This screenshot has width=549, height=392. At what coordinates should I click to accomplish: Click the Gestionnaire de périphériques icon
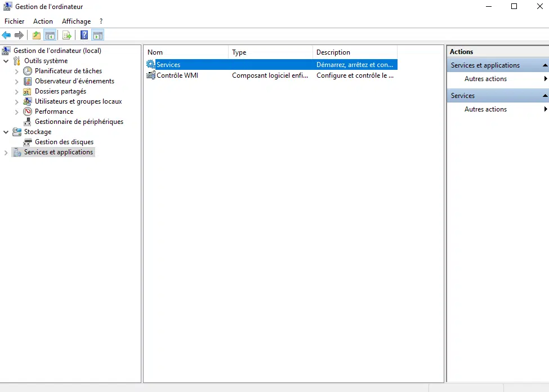click(28, 122)
